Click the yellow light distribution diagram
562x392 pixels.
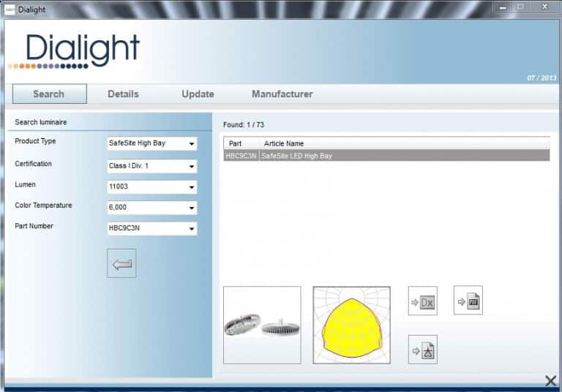pyautogui.click(x=351, y=325)
